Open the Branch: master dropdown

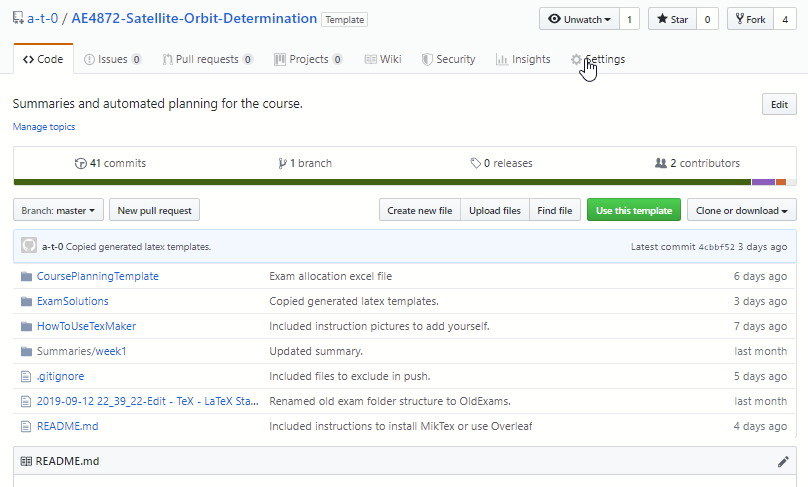point(58,210)
